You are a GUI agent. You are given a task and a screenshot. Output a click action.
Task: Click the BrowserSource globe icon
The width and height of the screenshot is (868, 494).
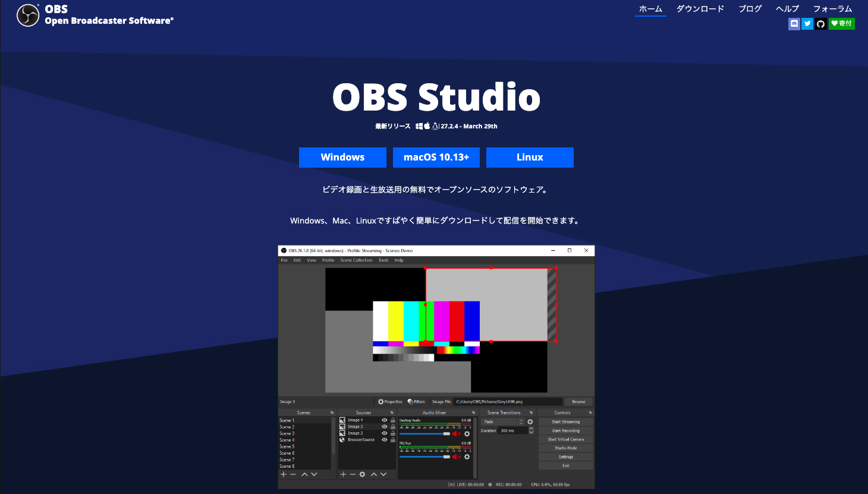click(x=342, y=440)
